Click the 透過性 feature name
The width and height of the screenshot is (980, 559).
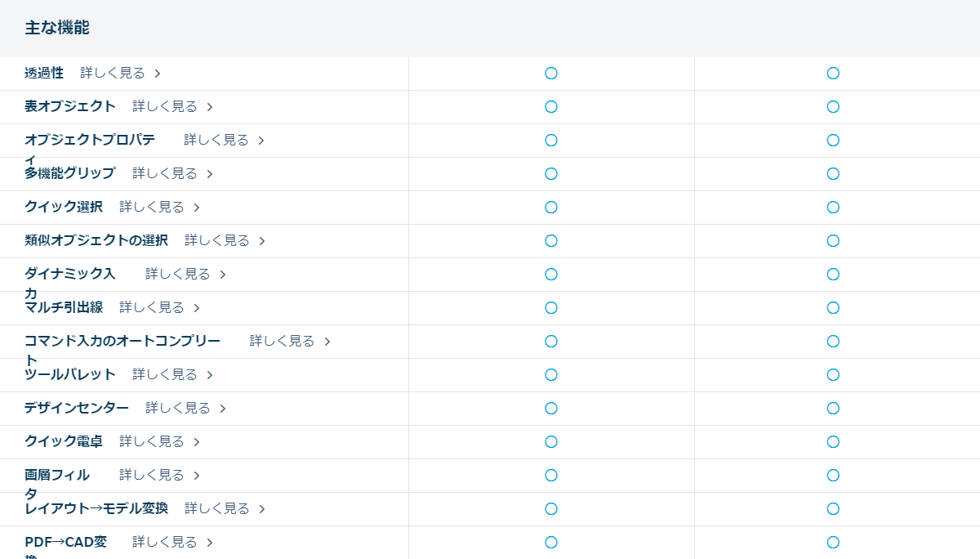coord(44,74)
